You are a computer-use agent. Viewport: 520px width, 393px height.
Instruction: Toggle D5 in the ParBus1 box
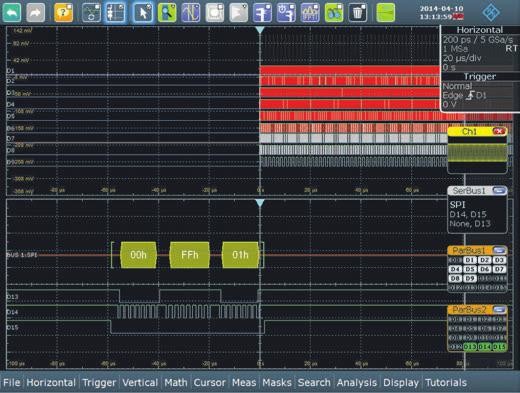coord(470,269)
